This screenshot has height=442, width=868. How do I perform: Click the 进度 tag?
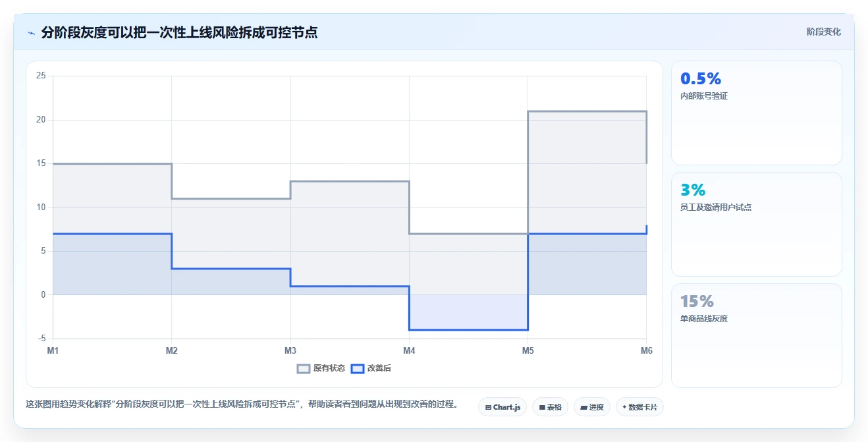pyautogui.click(x=592, y=407)
